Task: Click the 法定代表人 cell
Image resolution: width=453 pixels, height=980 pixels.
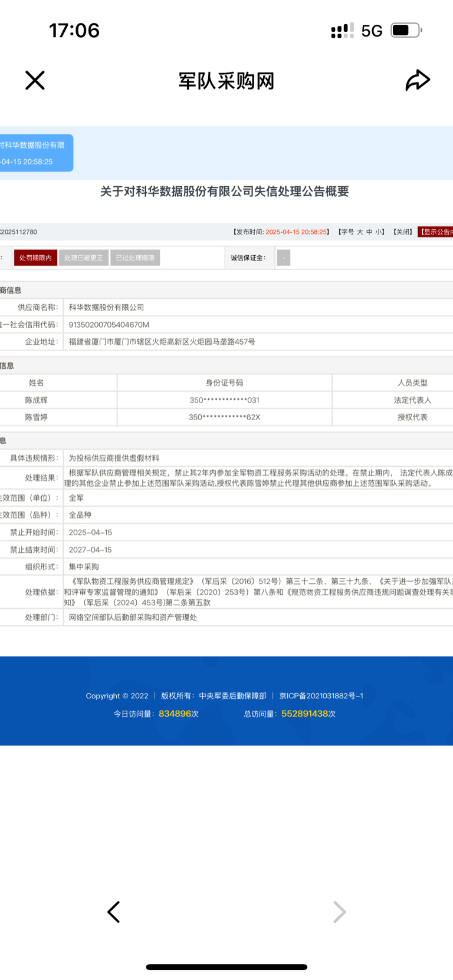Action: pyautogui.click(x=413, y=400)
